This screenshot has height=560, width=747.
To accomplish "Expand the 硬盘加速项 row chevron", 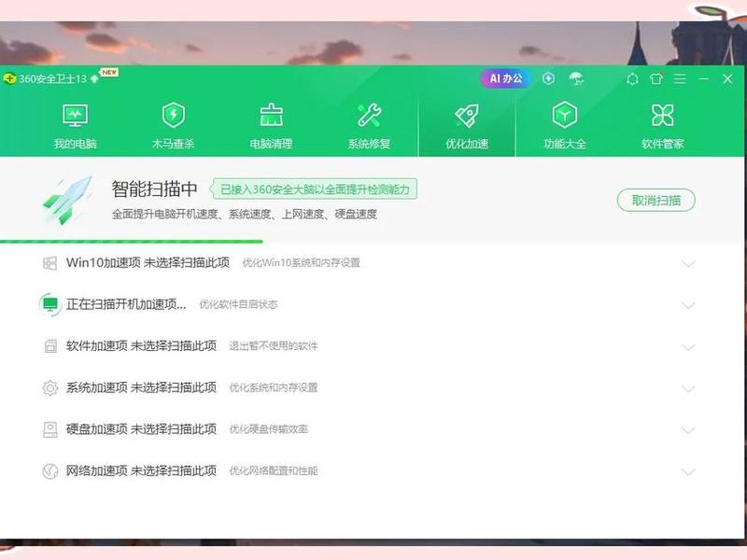I will tap(688, 430).
